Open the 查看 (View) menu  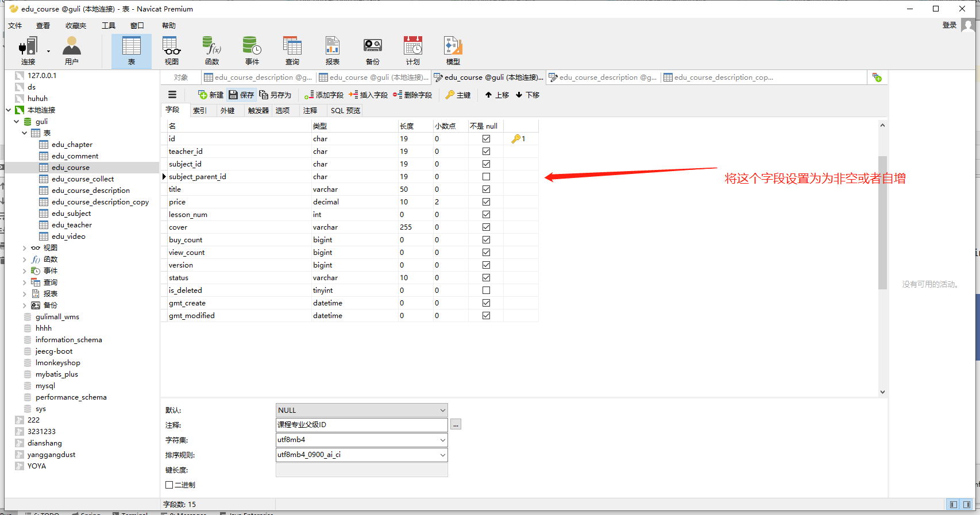tap(43, 25)
